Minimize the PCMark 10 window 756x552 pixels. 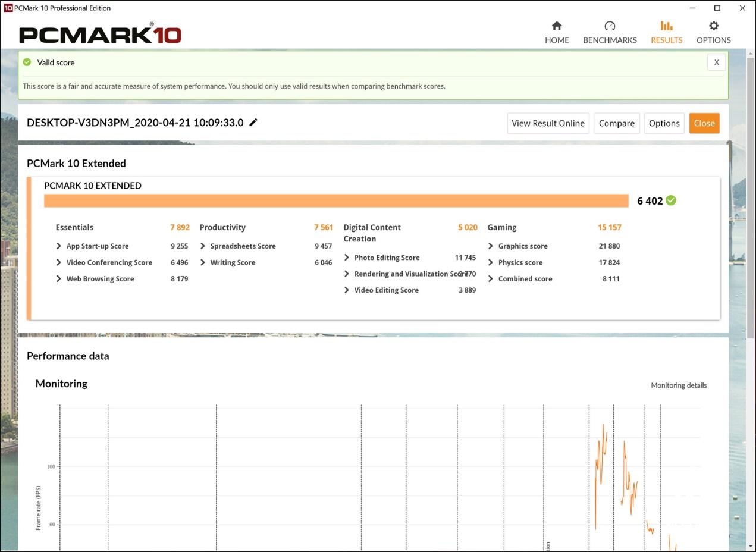(x=693, y=8)
